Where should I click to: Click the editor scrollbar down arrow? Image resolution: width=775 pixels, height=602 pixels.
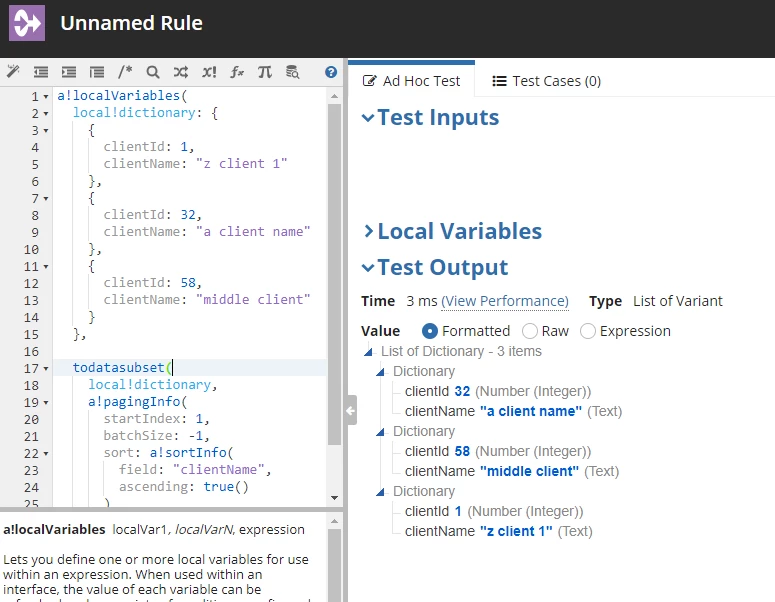334,498
